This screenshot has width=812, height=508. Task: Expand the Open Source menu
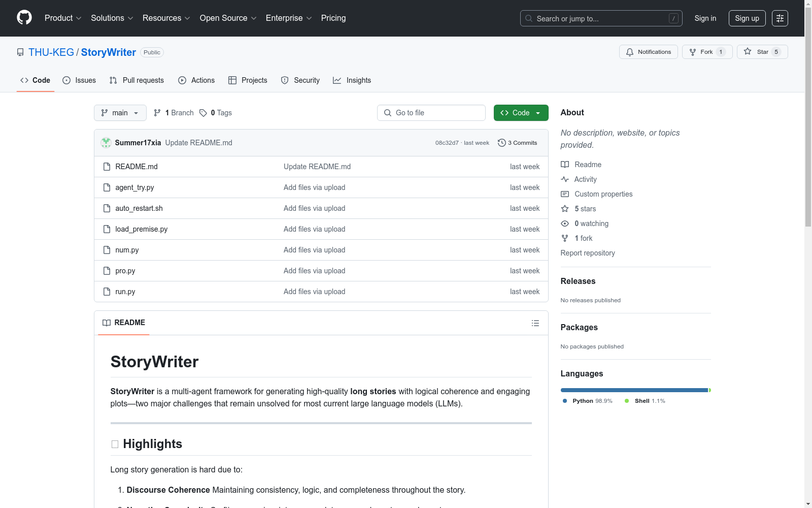pos(228,18)
